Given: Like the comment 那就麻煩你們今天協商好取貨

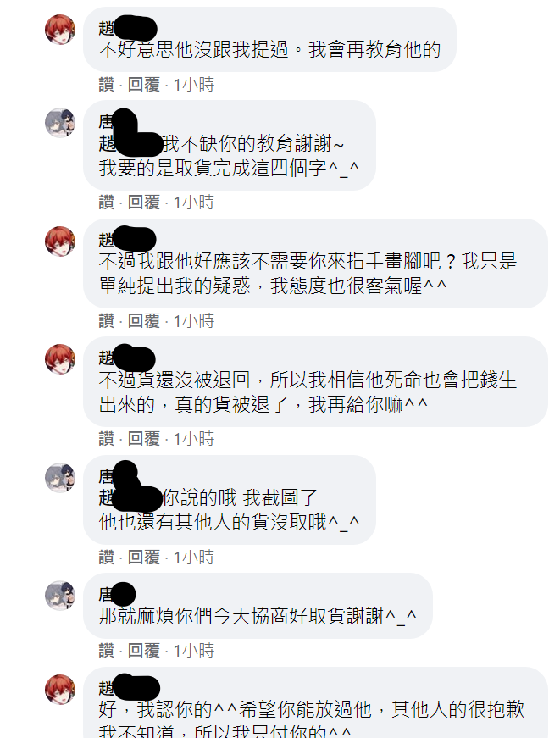Looking at the screenshot, I should pyautogui.click(x=107, y=651).
